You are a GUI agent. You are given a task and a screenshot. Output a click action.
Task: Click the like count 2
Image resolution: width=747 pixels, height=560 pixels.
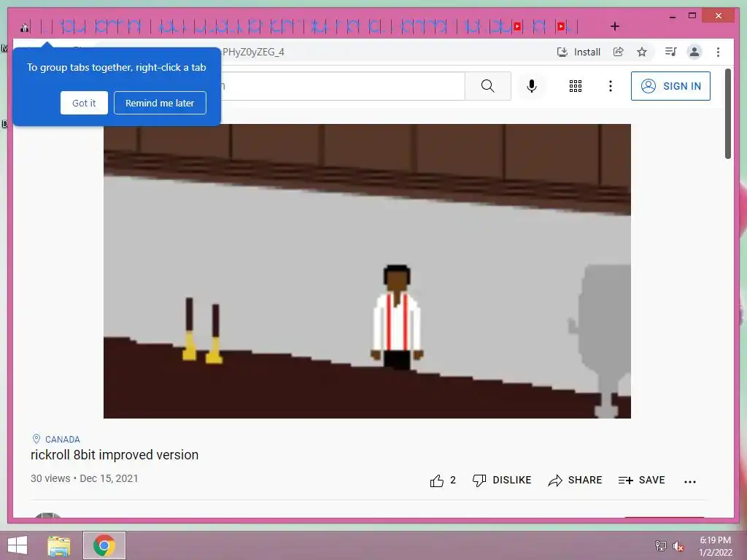[452, 480]
